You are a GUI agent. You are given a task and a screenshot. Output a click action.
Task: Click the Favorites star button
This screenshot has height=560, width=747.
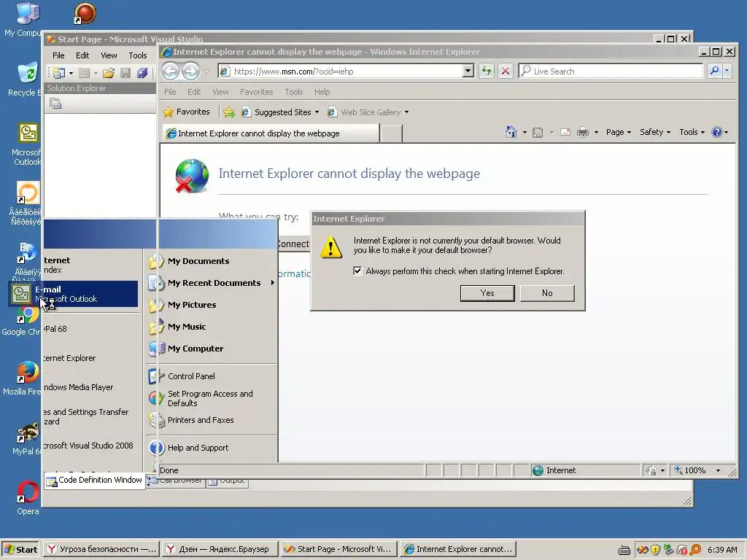186,112
